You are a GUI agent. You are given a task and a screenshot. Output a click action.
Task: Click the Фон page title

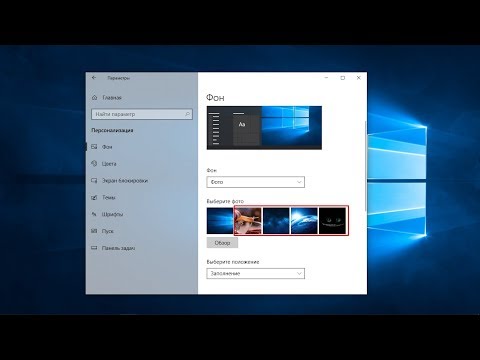215,98
